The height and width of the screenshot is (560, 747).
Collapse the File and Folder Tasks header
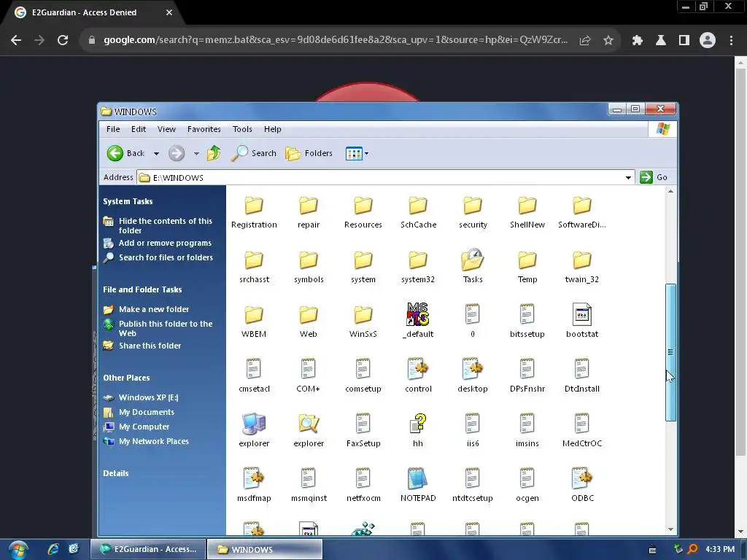point(142,289)
